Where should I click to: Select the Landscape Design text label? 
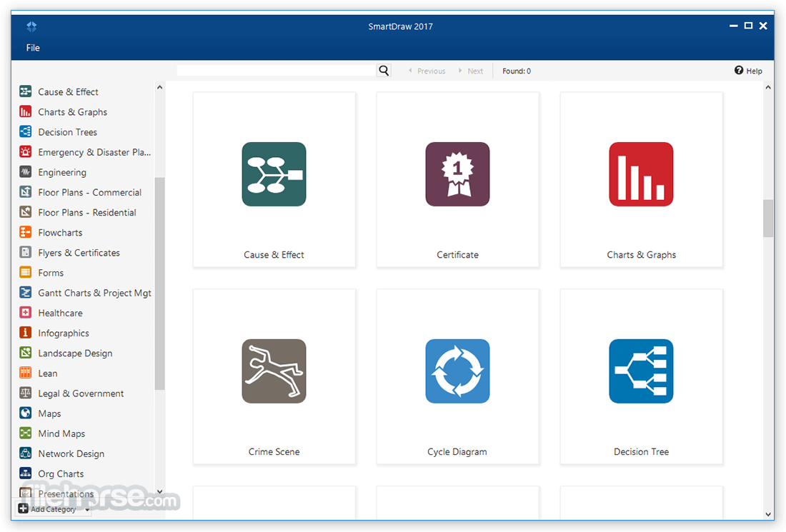point(75,353)
